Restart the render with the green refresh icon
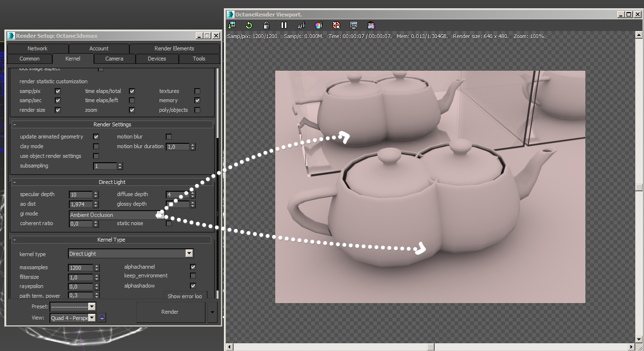 249,25
